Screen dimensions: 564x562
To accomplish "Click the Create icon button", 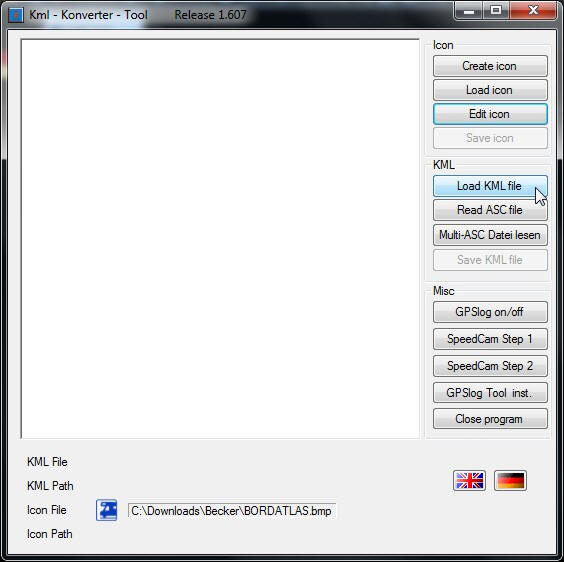I will 490,66.
